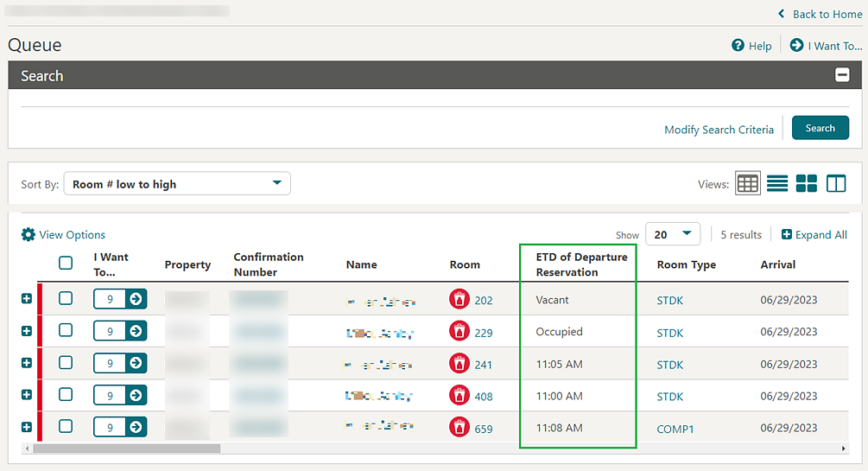The width and height of the screenshot is (868, 471).
Task: Open room 241 link
Action: [x=484, y=365]
